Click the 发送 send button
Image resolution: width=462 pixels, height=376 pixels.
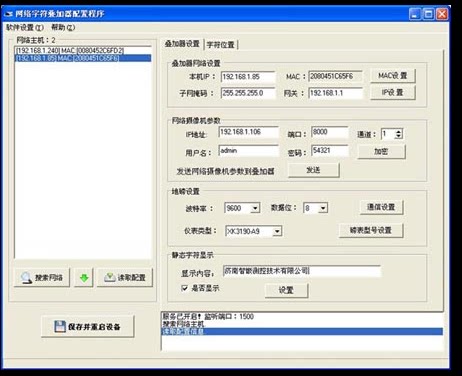pos(313,170)
